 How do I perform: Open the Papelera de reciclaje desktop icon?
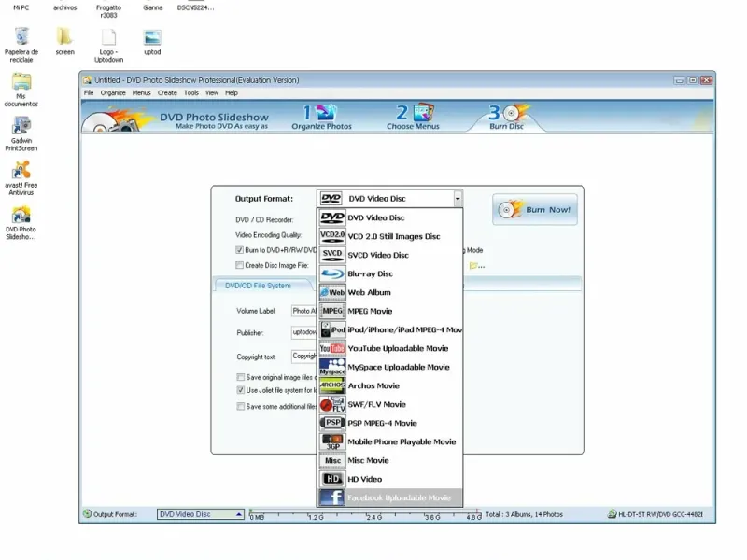coord(21,37)
